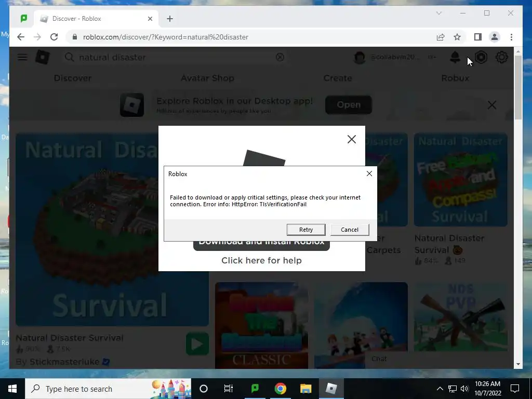Go to the Robux nav item
Viewport: 532px width, 399px height.
click(x=455, y=78)
